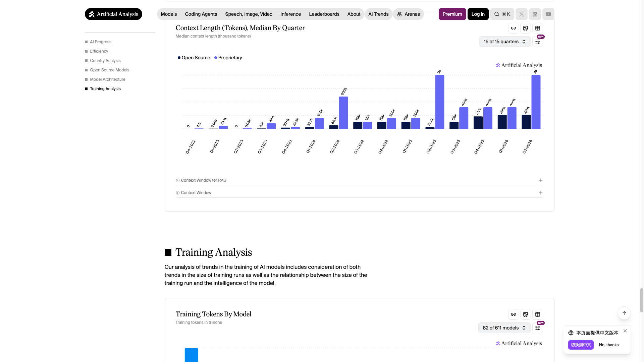This screenshot has width=644, height=362.
Task: Toggle Open Source legend series
Action: click(194, 58)
